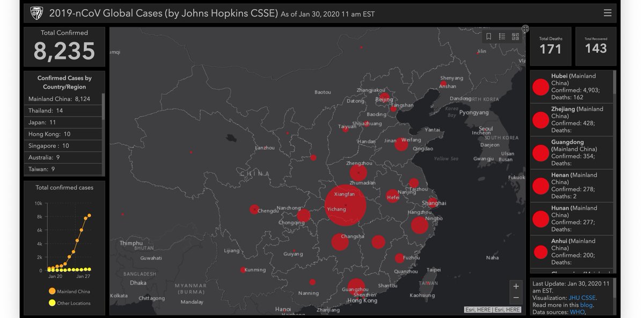The height and width of the screenshot is (318, 644).
Task: Select Thailand: 14 row
Action: coord(64,111)
